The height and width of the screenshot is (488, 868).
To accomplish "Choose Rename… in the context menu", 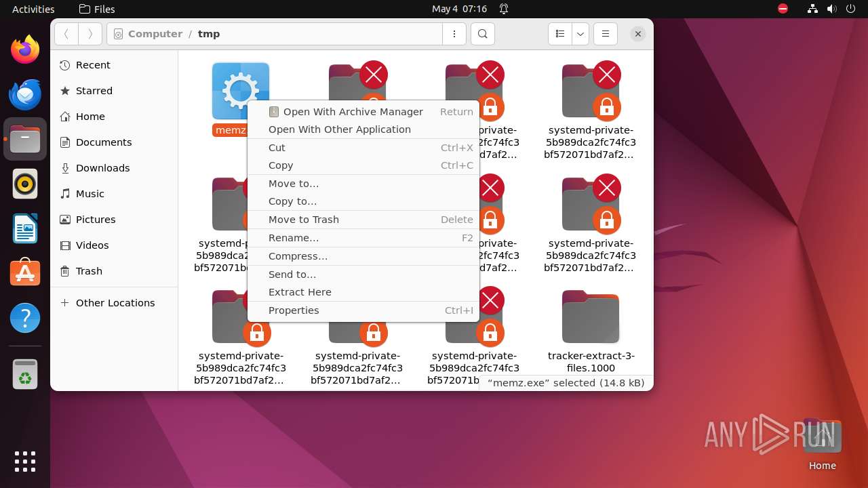I will tap(364, 238).
